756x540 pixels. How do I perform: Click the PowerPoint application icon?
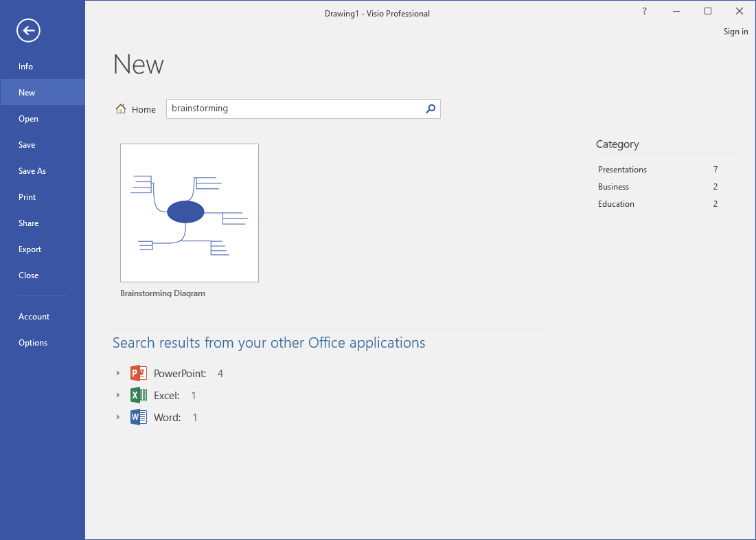click(x=139, y=374)
